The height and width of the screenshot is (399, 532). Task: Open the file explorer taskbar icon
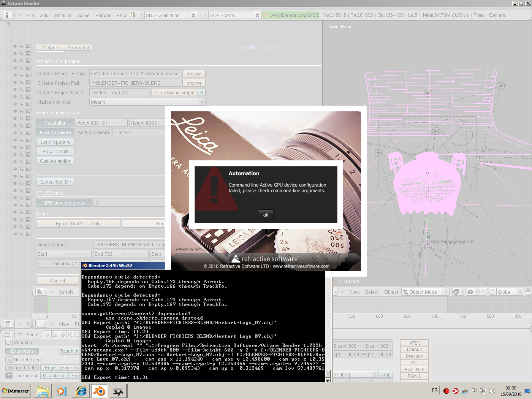click(x=43, y=391)
